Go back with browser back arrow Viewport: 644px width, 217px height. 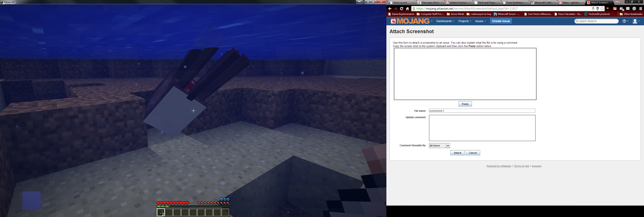click(x=390, y=9)
